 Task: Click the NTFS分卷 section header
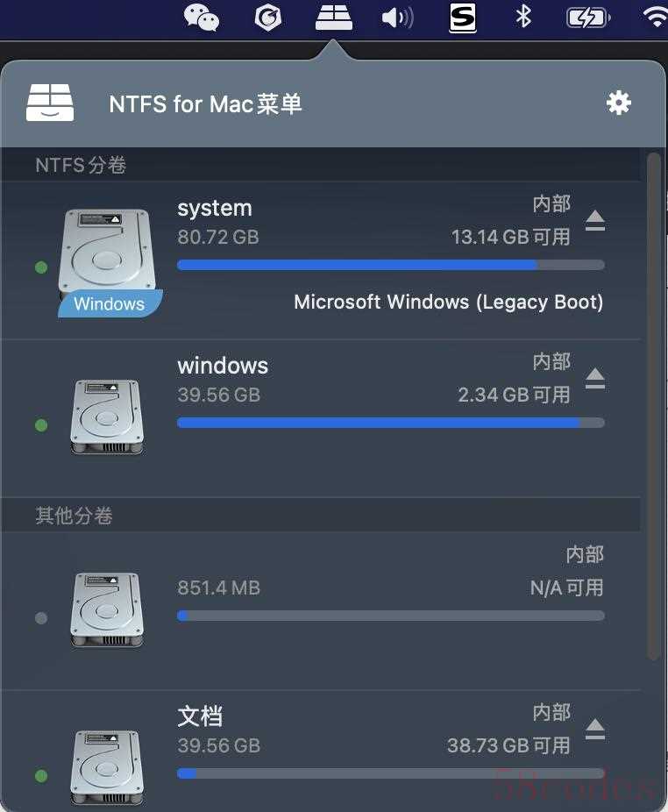click(82, 165)
